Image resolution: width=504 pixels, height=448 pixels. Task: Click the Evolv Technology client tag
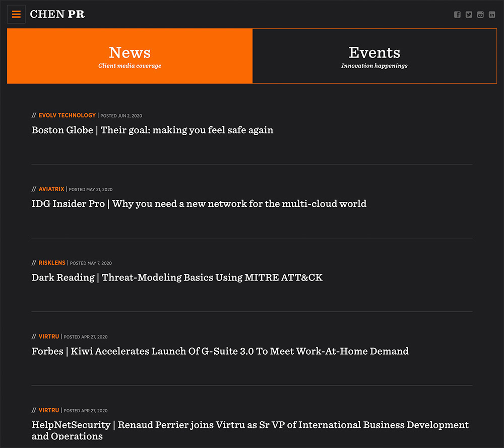[x=67, y=116]
